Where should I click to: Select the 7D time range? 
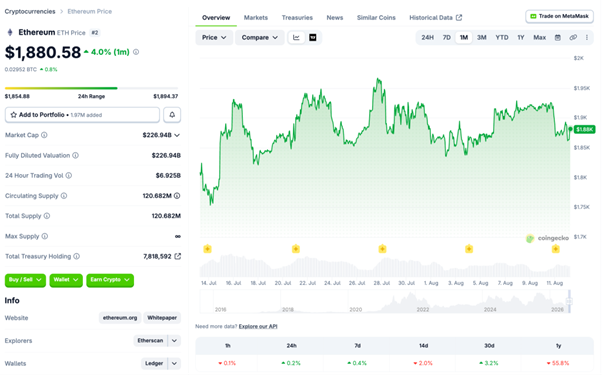click(447, 38)
